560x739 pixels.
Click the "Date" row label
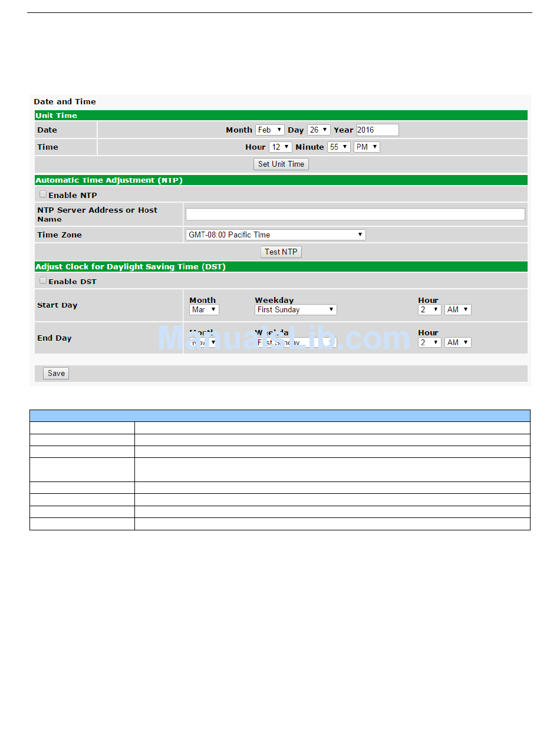pos(47,130)
